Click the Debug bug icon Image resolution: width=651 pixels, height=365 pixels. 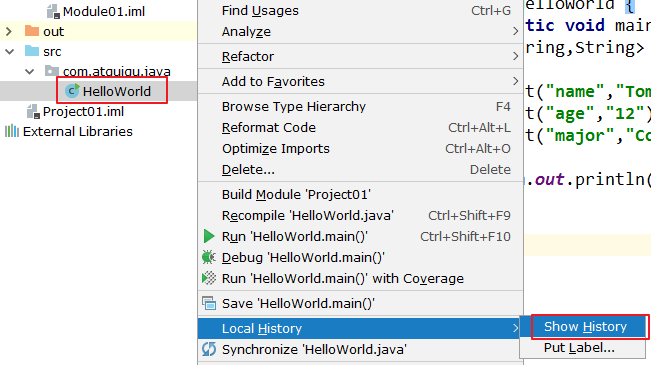tap(209, 257)
